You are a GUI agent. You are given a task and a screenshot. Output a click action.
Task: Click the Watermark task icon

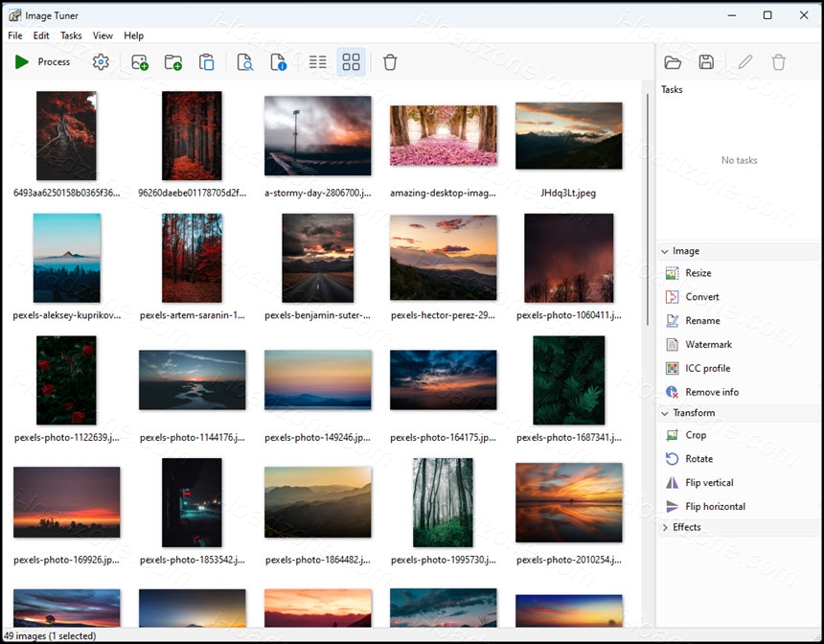(x=672, y=344)
